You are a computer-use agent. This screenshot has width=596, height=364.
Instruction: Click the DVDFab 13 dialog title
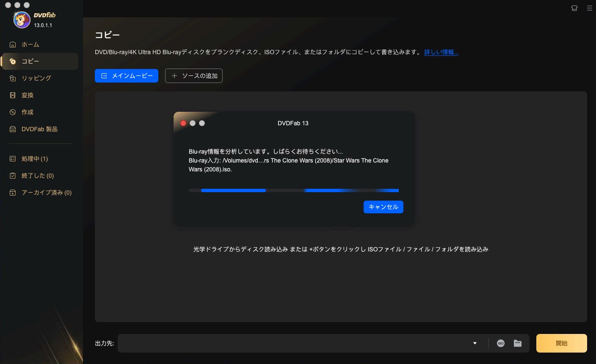click(293, 123)
